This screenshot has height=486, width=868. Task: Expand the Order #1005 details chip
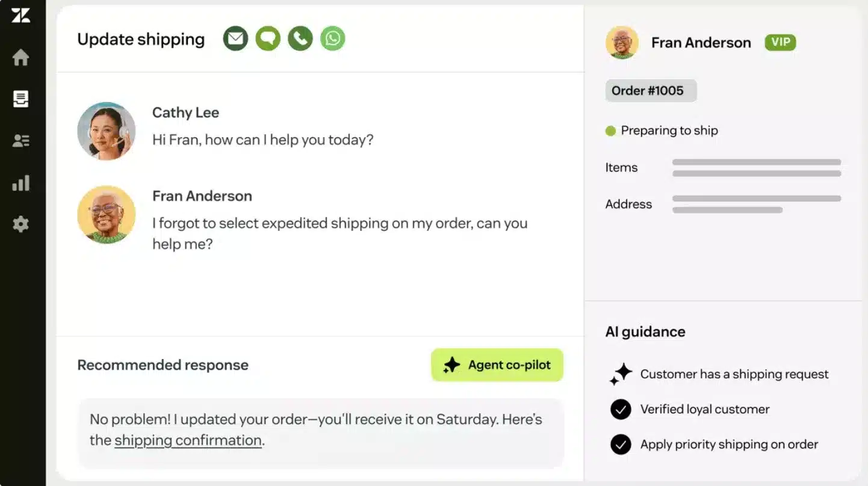(651, 90)
